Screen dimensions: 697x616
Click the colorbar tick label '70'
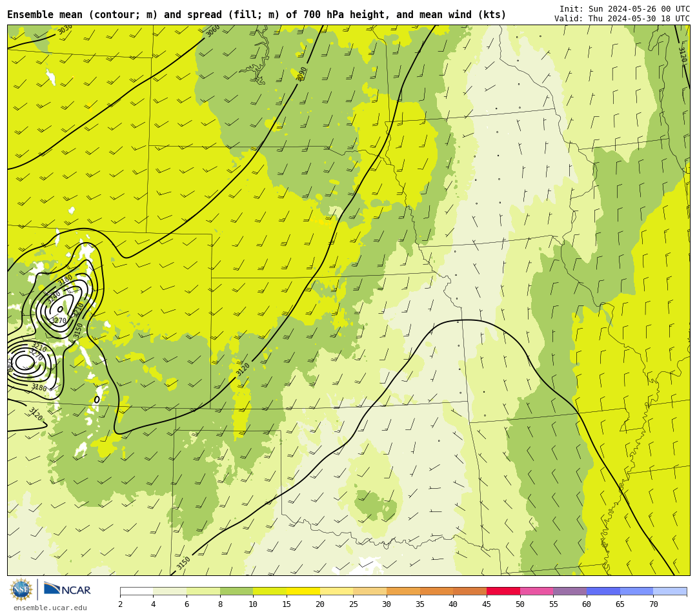click(653, 604)
